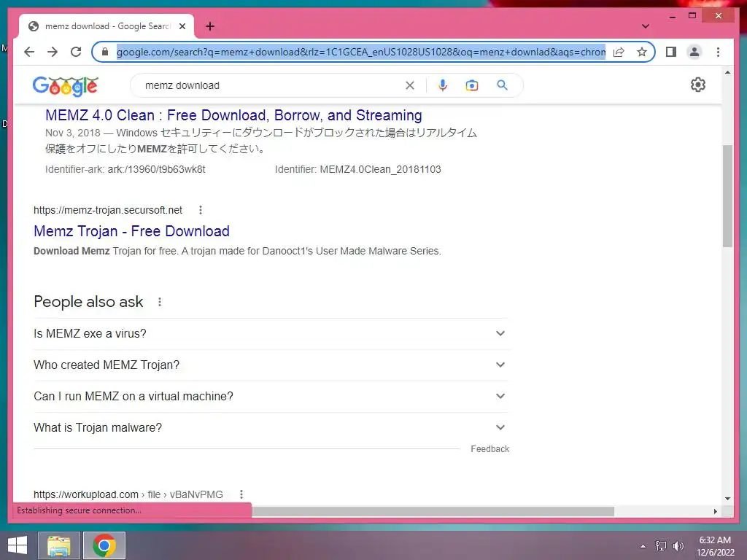Expand What is Trojan malware?
The height and width of the screenshot is (560, 747).
pyautogui.click(x=271, y=427)
